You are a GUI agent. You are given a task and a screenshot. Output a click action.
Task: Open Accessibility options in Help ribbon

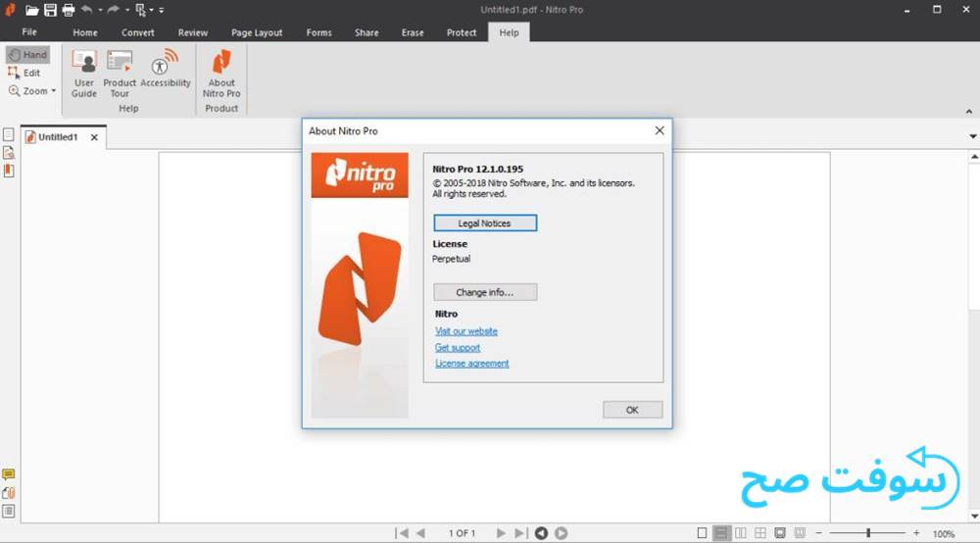pos(165,69)
